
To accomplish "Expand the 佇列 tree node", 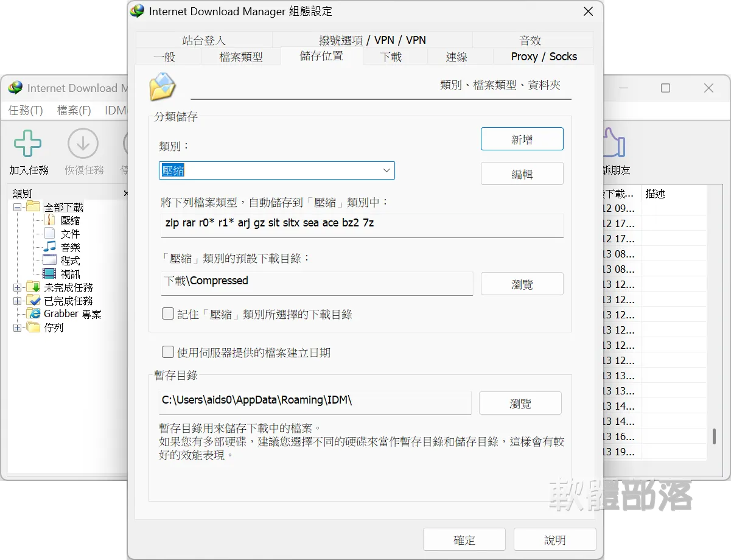I will click(x=17, y=327).
